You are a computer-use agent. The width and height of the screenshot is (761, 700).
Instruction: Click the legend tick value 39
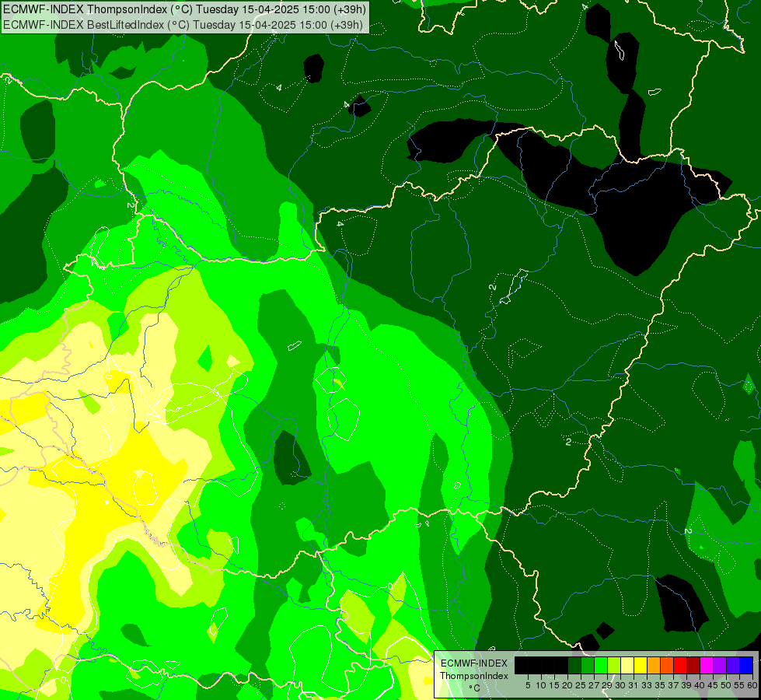click(x=686, y=685)
